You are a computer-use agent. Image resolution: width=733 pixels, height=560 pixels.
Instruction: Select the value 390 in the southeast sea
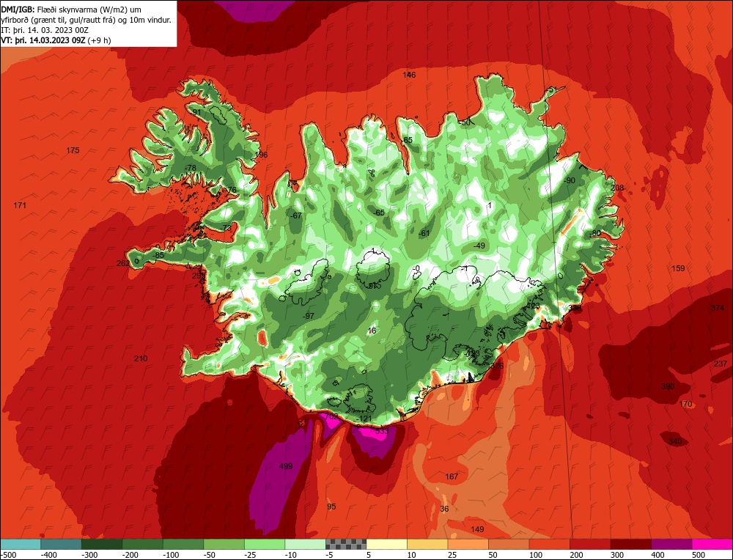point(668,386)
